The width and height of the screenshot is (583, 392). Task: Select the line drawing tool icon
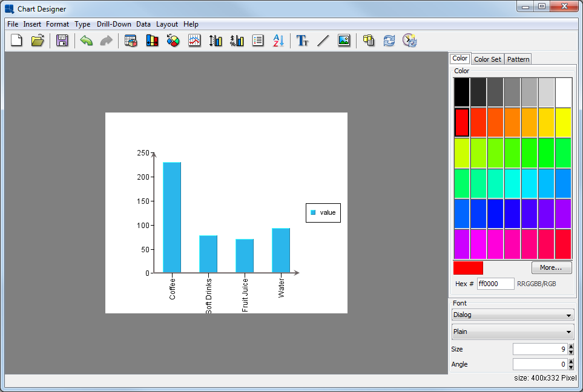tap(323, 40)
